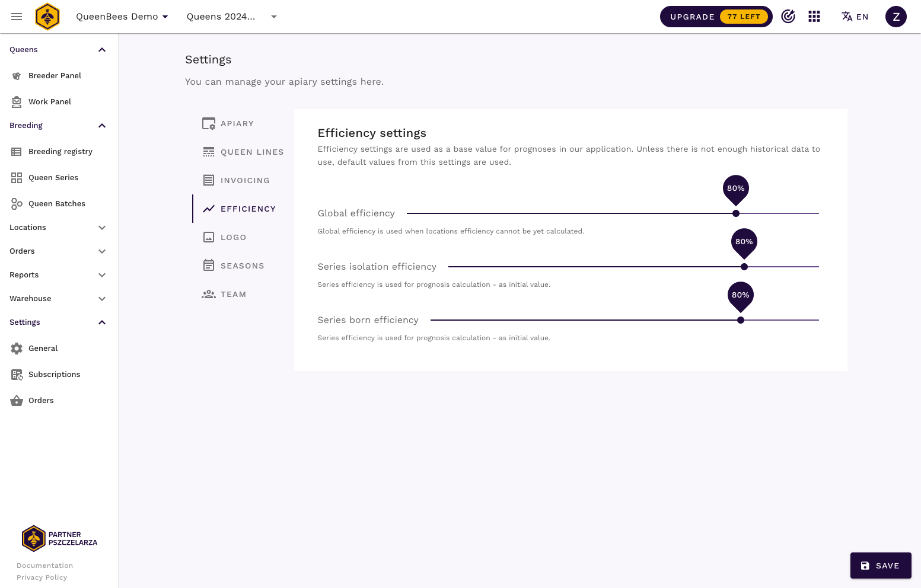Click the Save button
Viewport: 921px width, 588px height.
(x=880, y=565)
